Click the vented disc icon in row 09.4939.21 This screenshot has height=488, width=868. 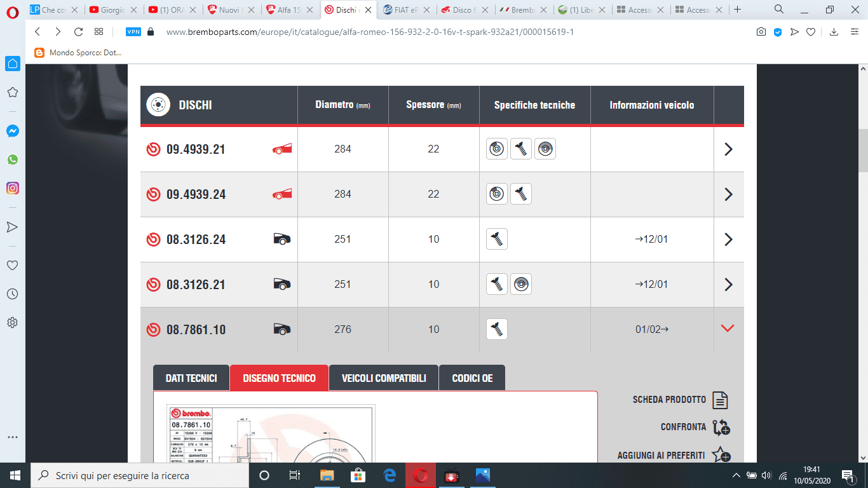coord(497,149)
